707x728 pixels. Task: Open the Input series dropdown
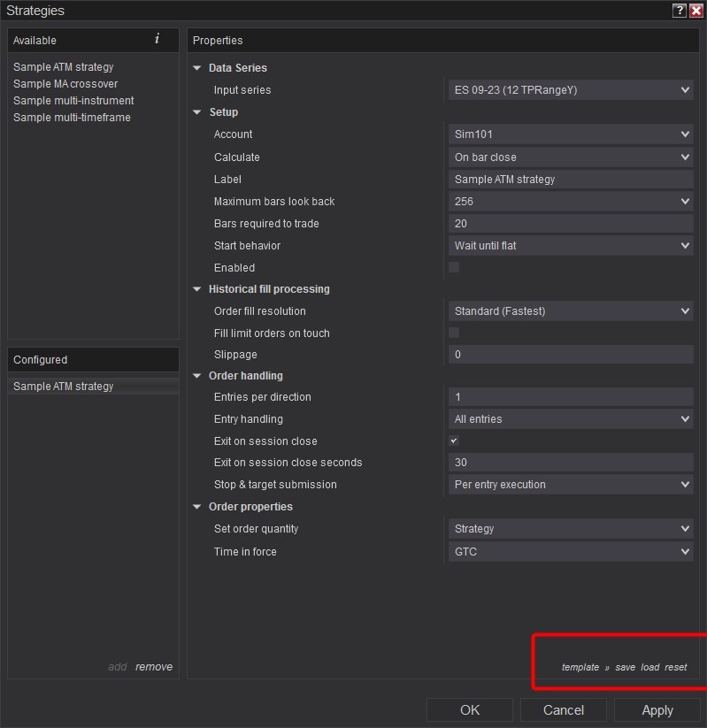coord(571,90)
